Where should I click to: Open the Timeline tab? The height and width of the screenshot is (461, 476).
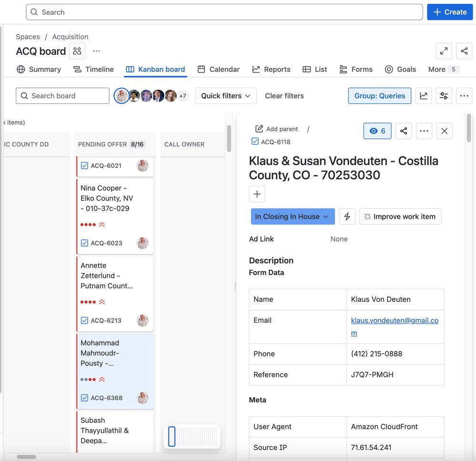tap(93, 69)
